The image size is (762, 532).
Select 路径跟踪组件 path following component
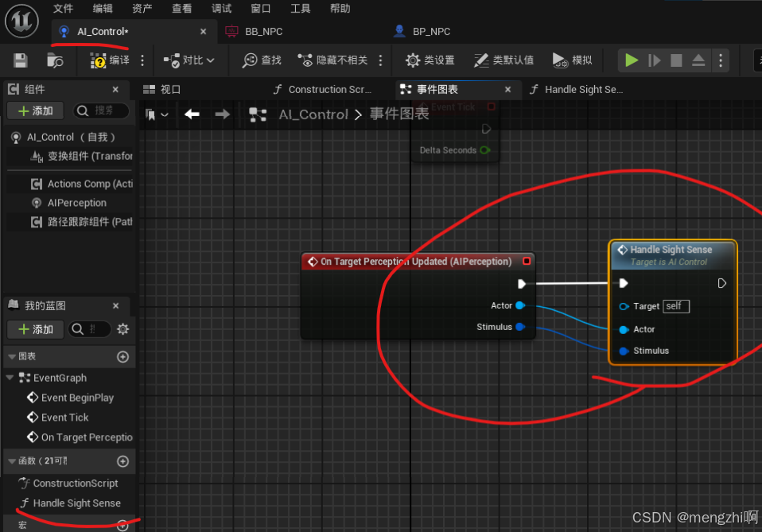coord(68,222)
